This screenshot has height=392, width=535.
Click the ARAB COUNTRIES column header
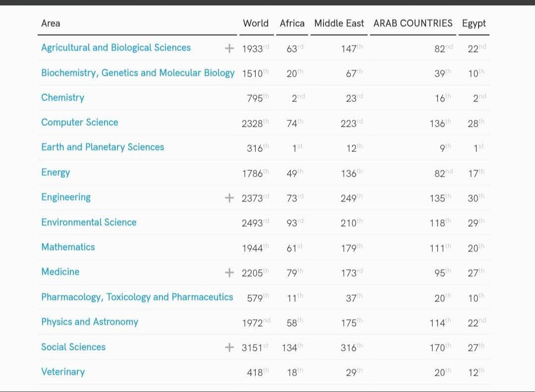413,23
